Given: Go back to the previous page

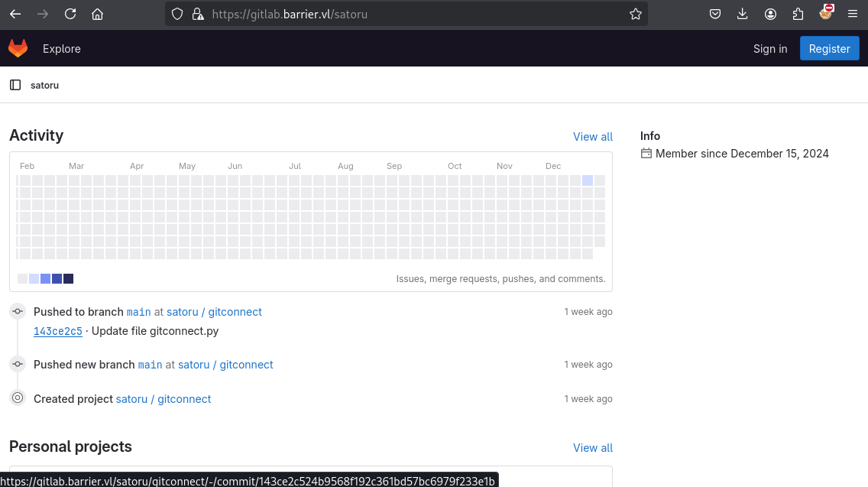Looking at the screenshot, I should click(x=15, y=14).
